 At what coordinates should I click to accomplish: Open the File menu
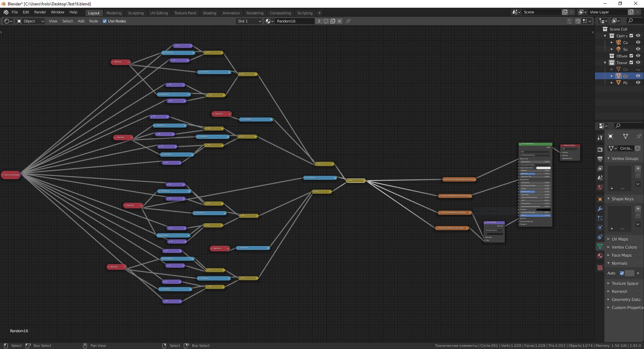(15, 12)
